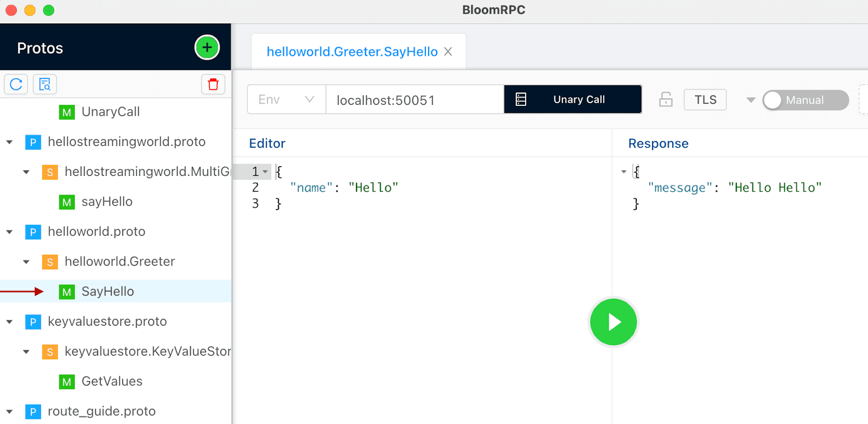Click the M icon next to UnaryCall
The height and width of the screenshot is (424, 868).
click(67, 112)
